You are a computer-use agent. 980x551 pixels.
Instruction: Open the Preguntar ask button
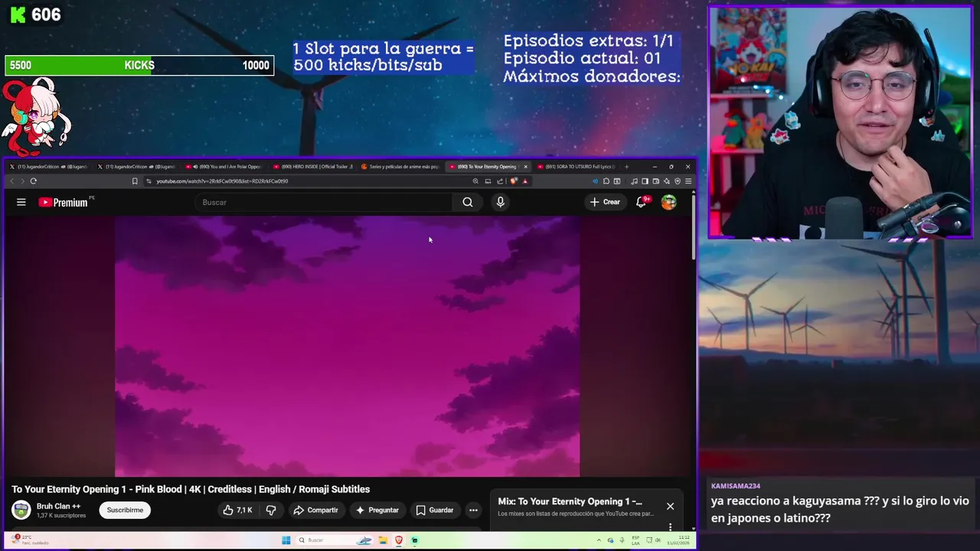coord(377,510)
